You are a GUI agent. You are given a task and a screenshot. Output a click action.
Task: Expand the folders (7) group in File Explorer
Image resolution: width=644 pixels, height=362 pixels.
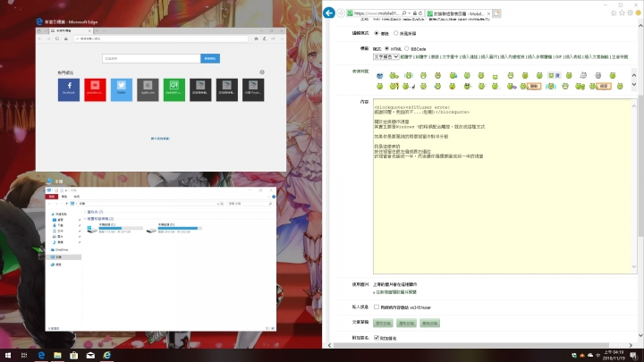[x=86, y=212]
